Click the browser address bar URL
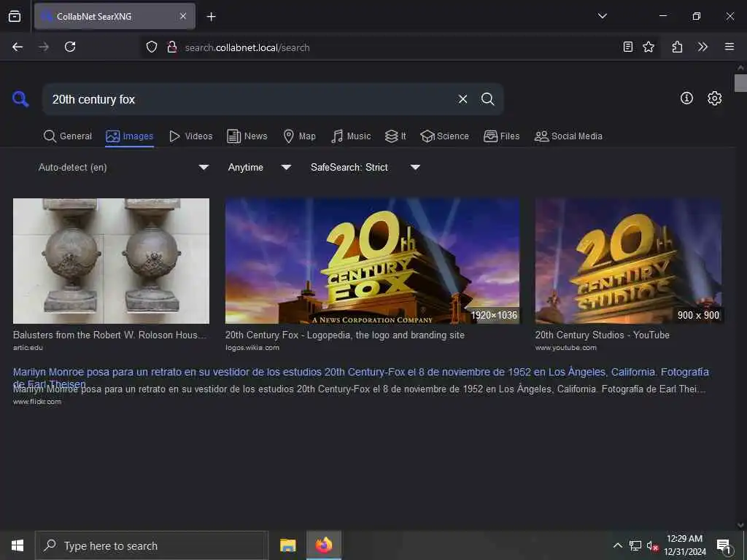The image size is (747, 560). (247, 47)
